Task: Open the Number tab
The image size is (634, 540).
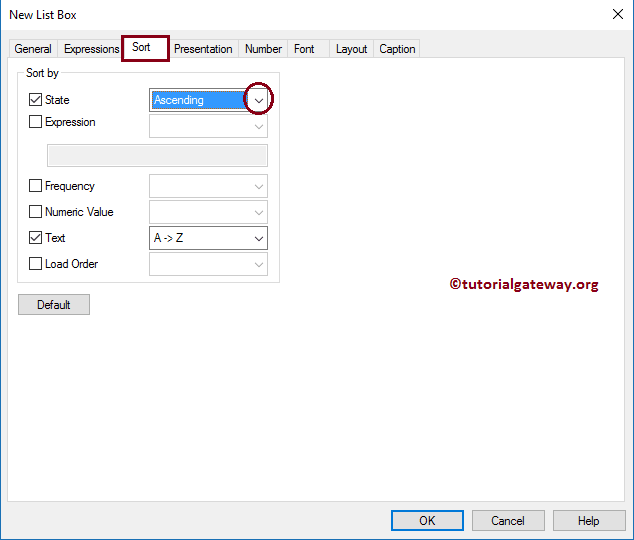Action: pos(263,49)
